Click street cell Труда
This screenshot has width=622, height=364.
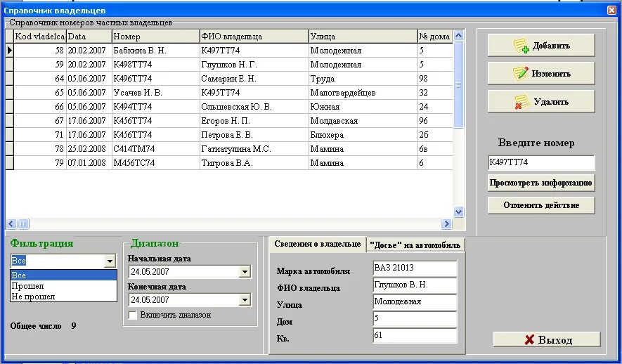(x=363, y=79)
